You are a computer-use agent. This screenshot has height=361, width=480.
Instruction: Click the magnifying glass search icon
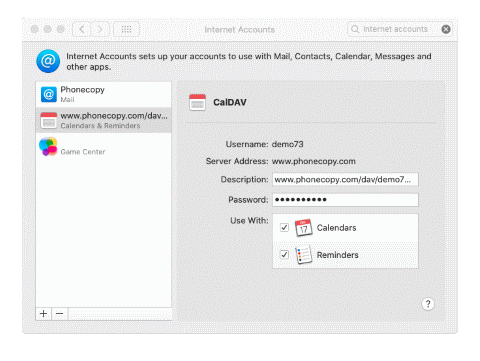355,29
